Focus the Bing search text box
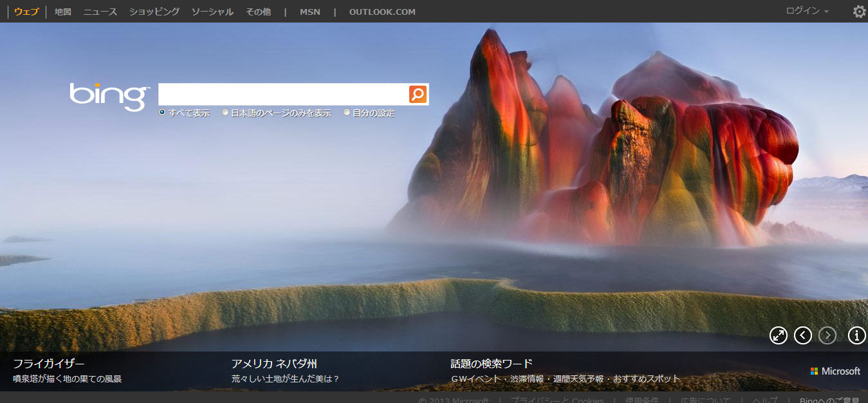This screenshot has width=868, height=403. pyautogui.click(x=283, y=95)
